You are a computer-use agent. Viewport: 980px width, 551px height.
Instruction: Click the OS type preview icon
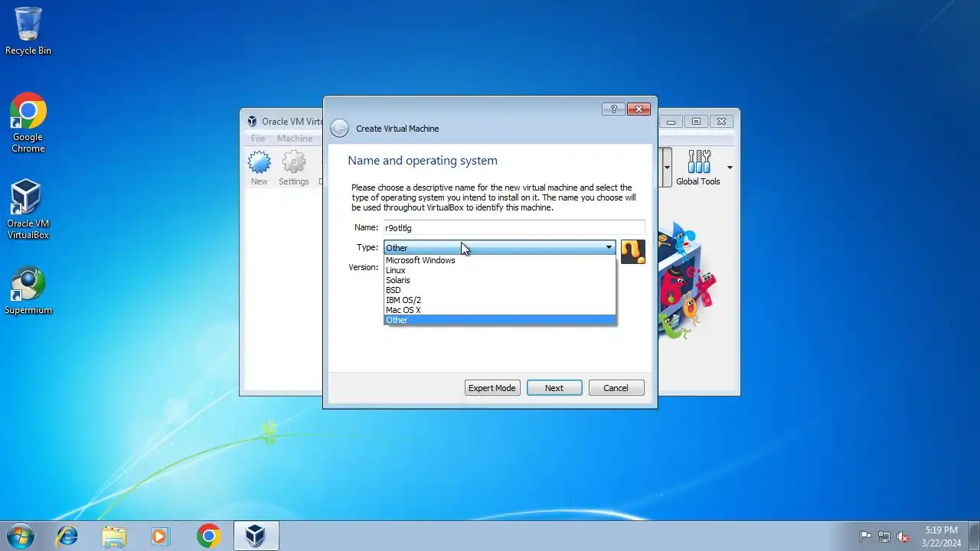coord(633,252)
